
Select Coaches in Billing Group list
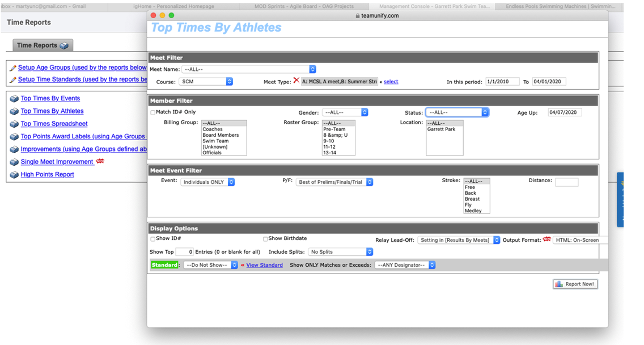click(x=224, y=129)
